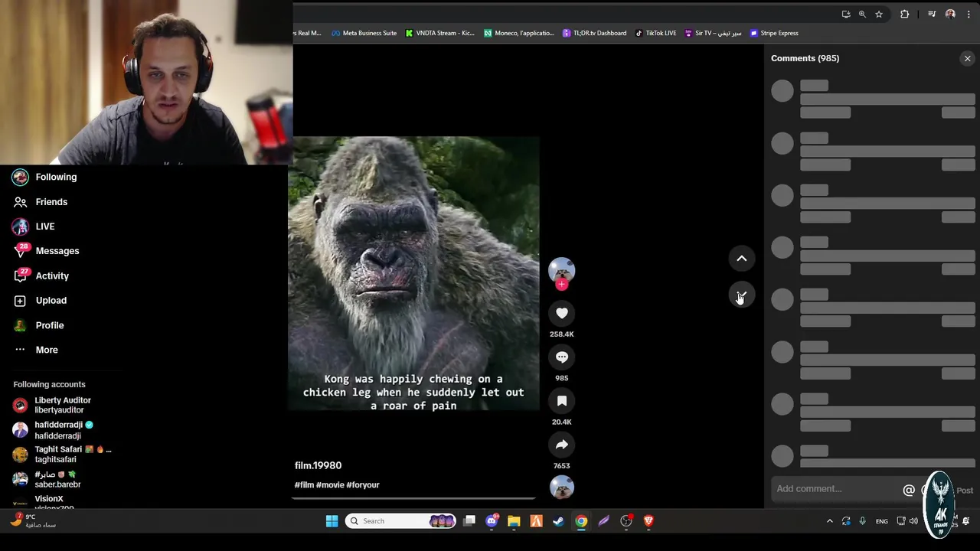
Task: Open Stripe Express bookmark
Action: pyautogui.click(x=774, y=33)
